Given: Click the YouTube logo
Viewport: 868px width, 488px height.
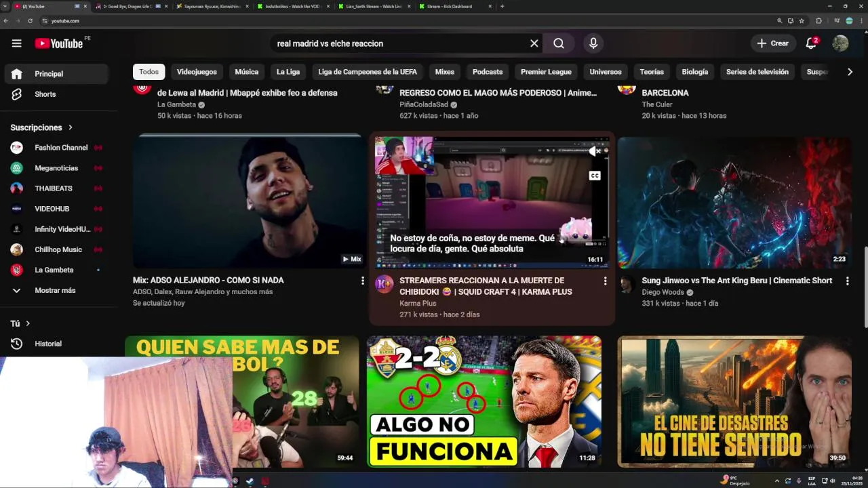Looking at the screenshot, I should 59,43.
